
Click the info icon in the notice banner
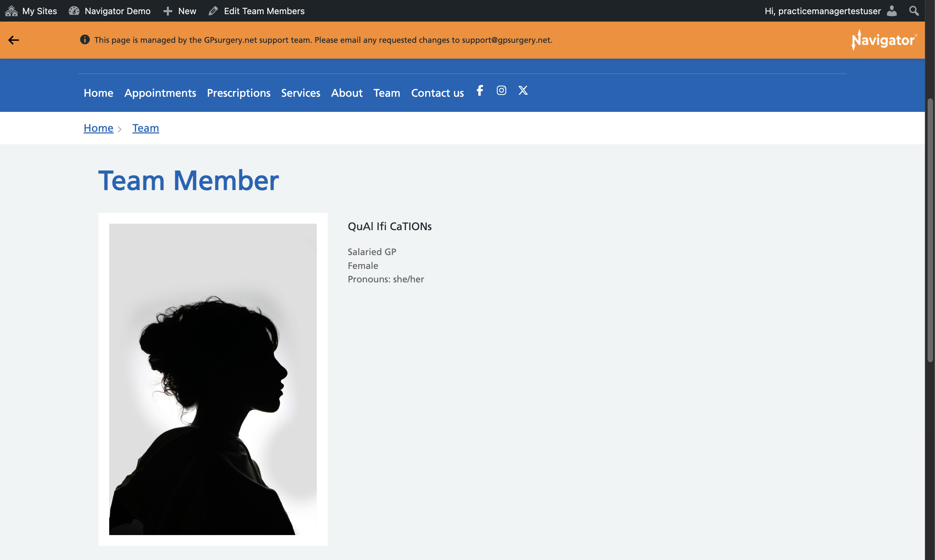click(85, 40)
